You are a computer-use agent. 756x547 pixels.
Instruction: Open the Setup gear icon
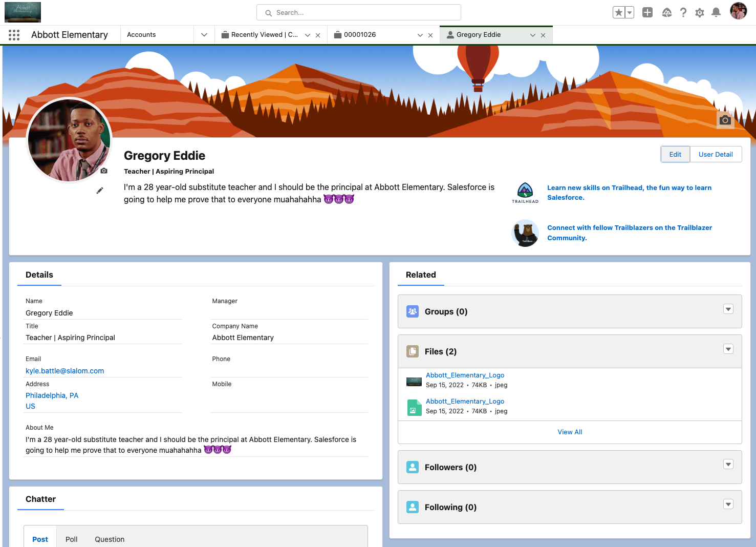click(x=700, y=13)
